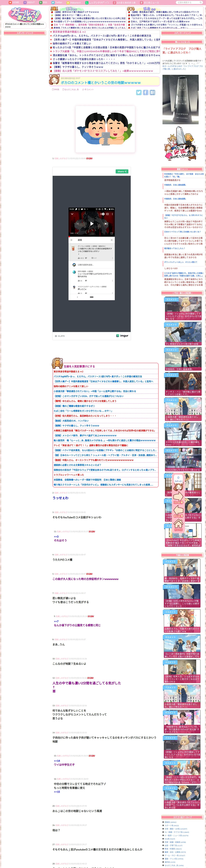Open the RSS feed link in the top bar
Image resolution: width=206 pixels, height=868 pixels.
tap(43, 2)
